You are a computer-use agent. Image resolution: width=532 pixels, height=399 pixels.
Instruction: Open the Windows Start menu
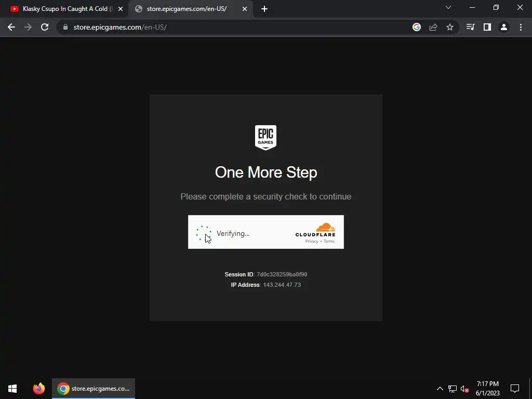12,389
